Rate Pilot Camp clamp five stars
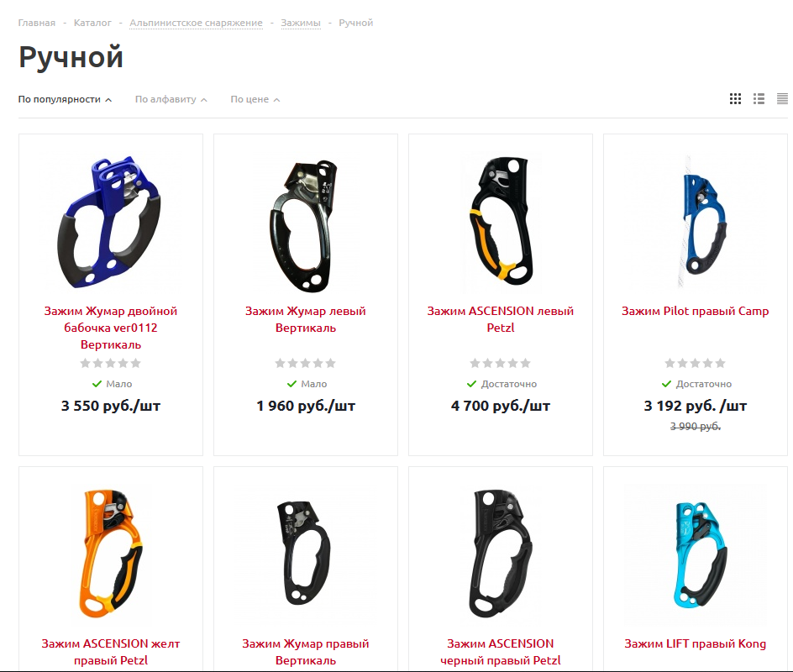The width and height of the screenshot is (793, 672). [720, 363]
